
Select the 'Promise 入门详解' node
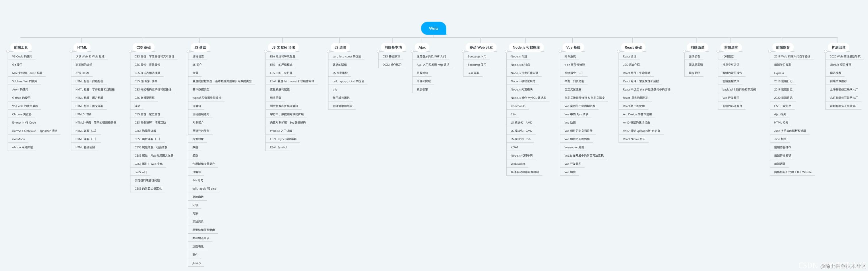[x=281, y=131]
